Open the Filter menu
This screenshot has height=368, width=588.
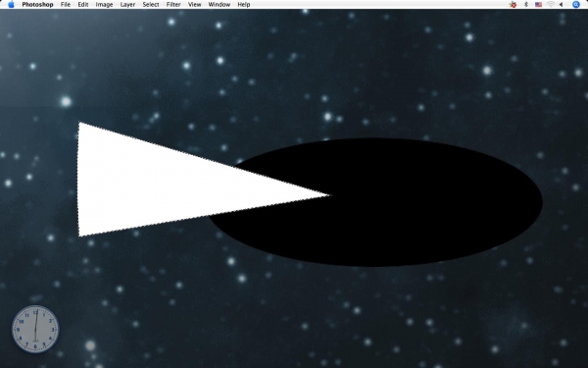(x=173, y=5)
